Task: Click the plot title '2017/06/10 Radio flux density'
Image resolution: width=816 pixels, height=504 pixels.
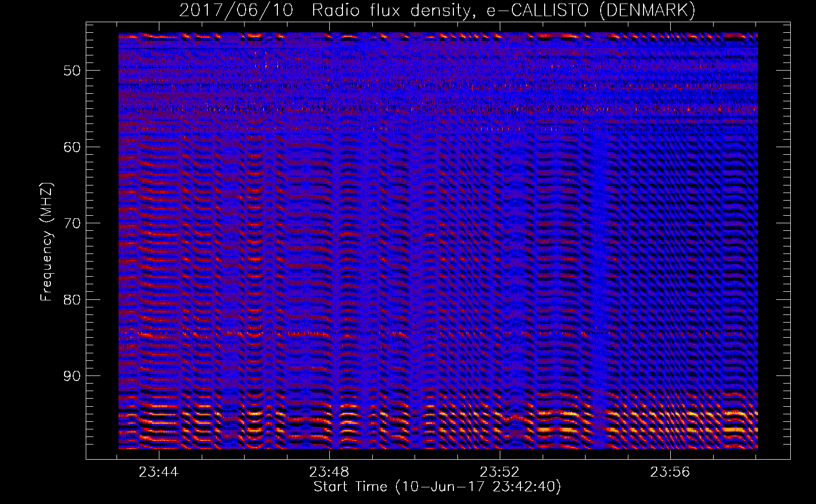Action: (x=328, y=11)
